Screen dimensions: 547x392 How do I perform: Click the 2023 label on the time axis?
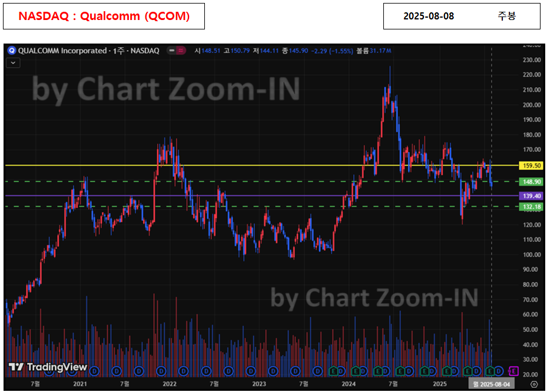click(259, 384)
